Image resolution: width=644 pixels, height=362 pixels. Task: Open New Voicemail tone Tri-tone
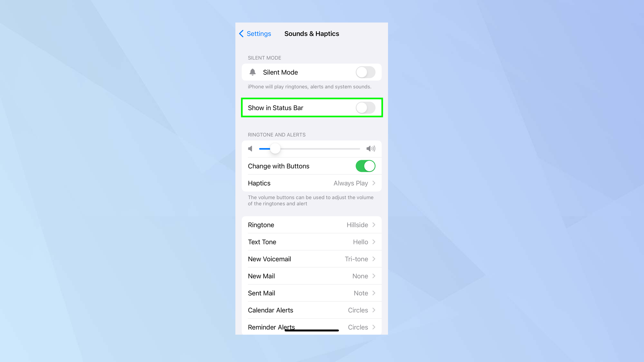tap(311, 259)
